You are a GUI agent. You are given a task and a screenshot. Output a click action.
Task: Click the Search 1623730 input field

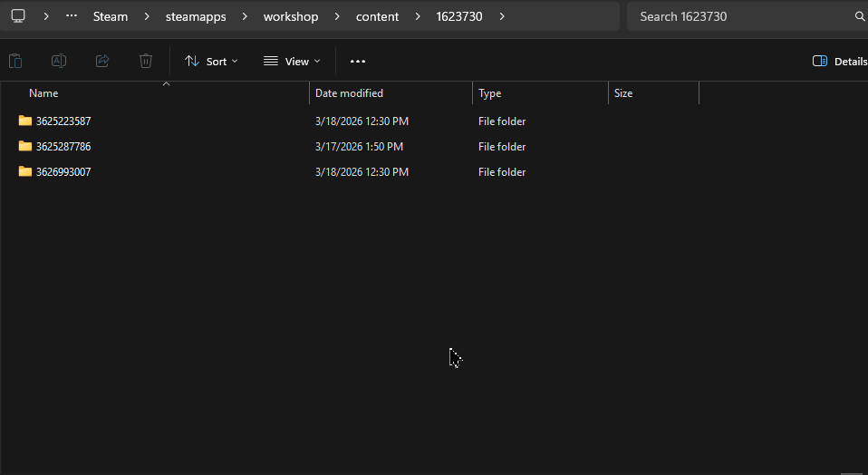pos(738,16)
